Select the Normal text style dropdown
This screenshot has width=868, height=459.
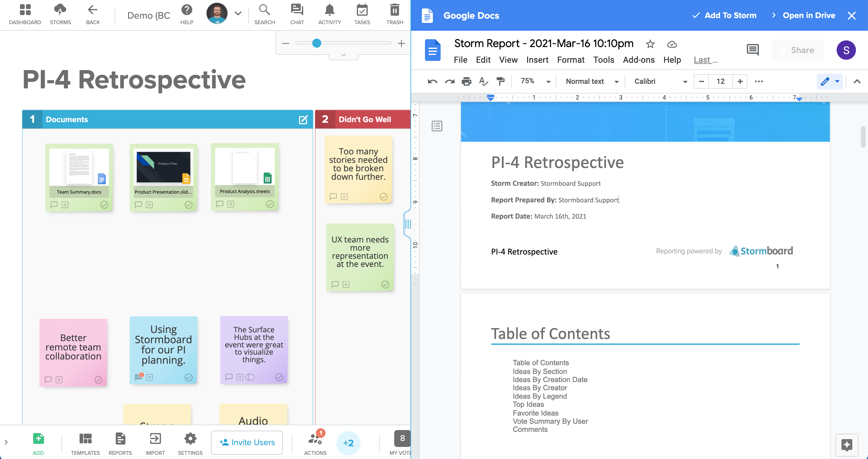[x=591, y=81]
